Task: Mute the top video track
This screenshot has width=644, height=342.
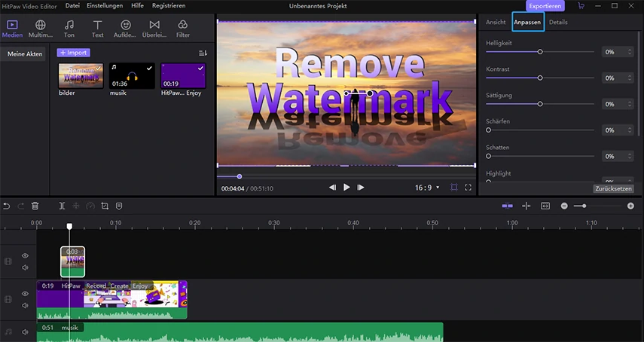Action: [x=25, y=267]
